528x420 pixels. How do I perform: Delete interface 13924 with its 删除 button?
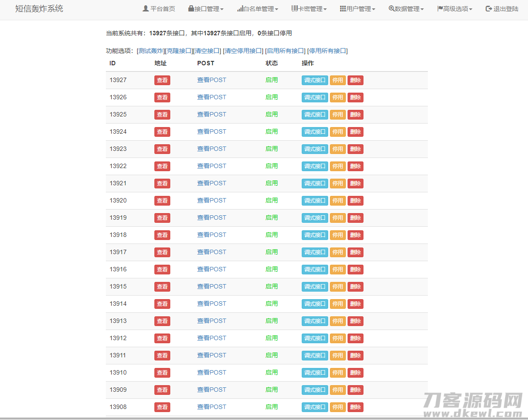(356, 131)
